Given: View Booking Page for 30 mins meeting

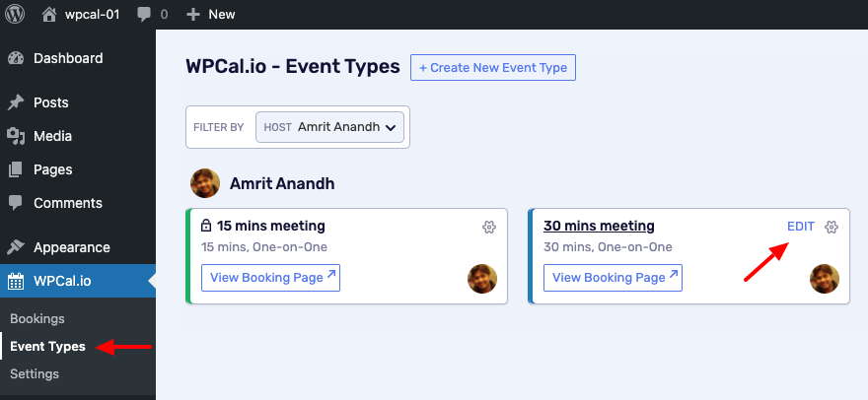Looking at the screenshot, I should tap(613, 278).
